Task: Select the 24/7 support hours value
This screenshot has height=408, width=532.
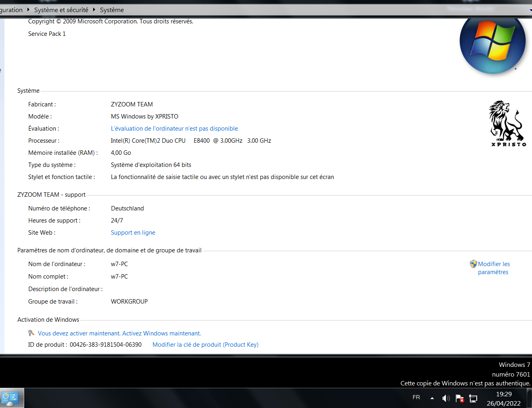Action: pos(117,221)
